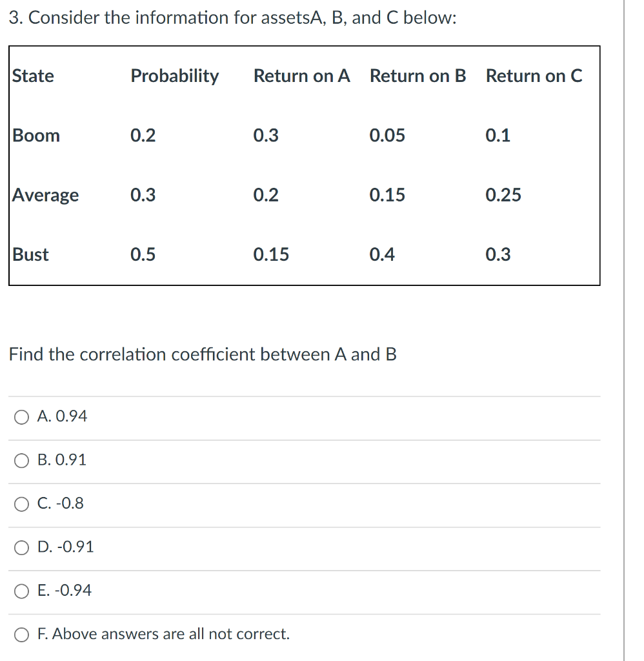Select radio button for answer D. -0.91
This screenshot has width=644, height=661.
pyautogui.click(x=21, y=547)
